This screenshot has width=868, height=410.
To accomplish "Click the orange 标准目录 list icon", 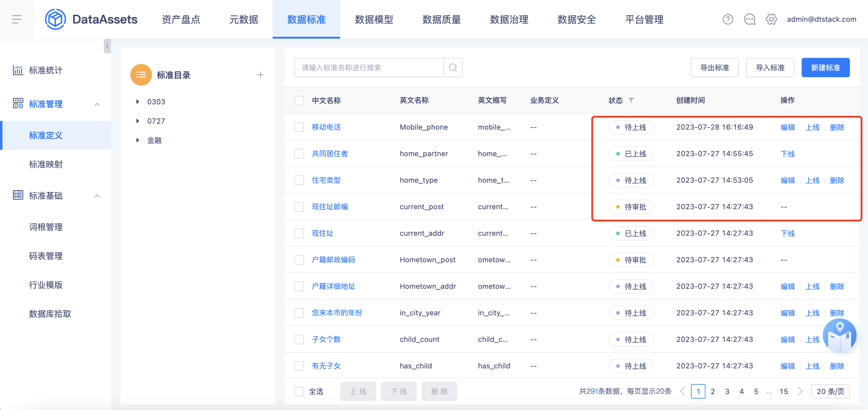I will [141, 75].
